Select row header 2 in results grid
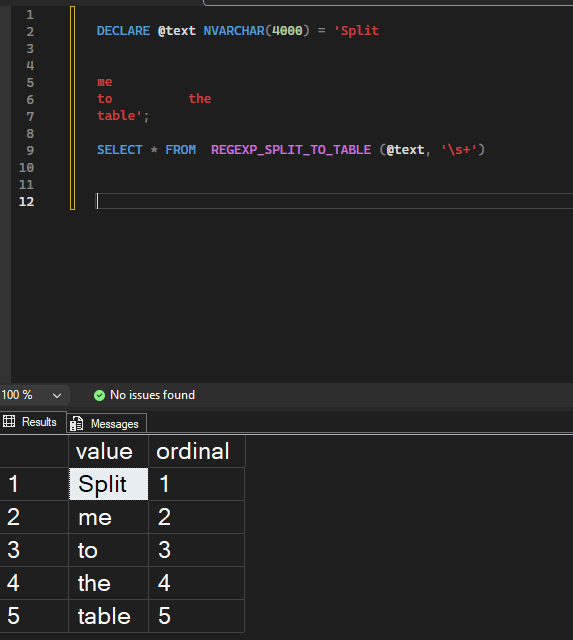573x640 pixels. coord(34,517)
